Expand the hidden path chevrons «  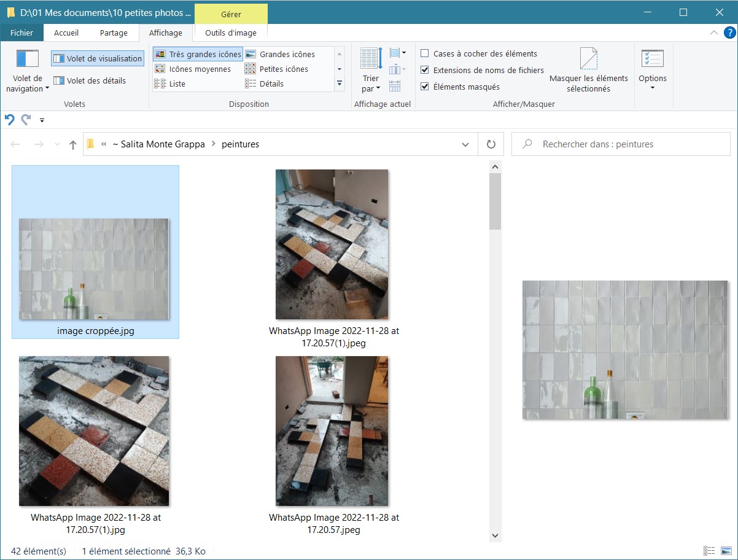pyautogui.click(x=104, y=144)
